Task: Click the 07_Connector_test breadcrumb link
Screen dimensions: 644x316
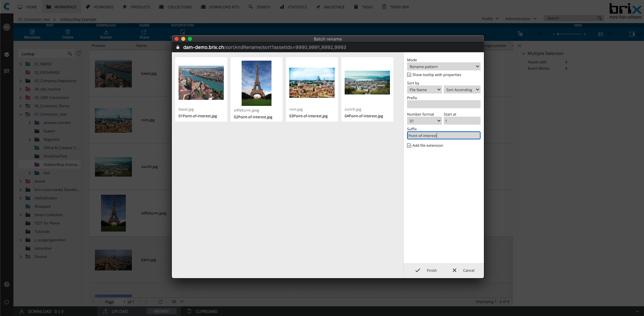Action: pyautogui.click(x=34, y=19)
